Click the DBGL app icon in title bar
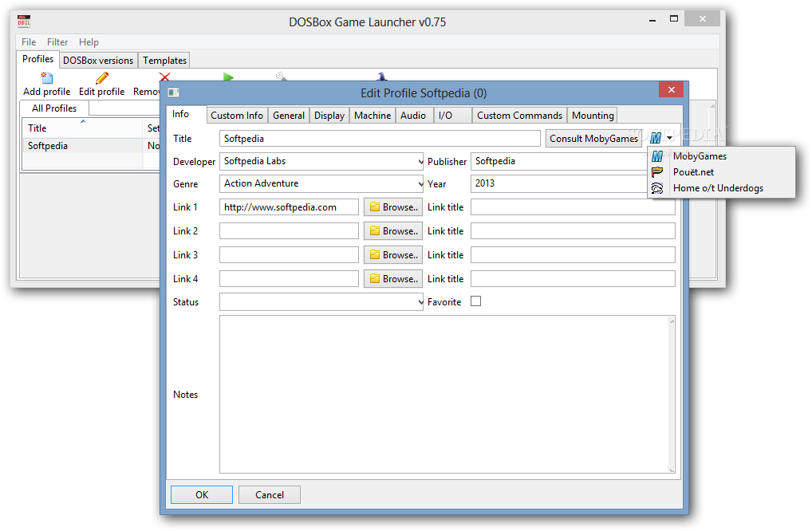812x531 pixels. pyautogui.click(x=24, y=22)
